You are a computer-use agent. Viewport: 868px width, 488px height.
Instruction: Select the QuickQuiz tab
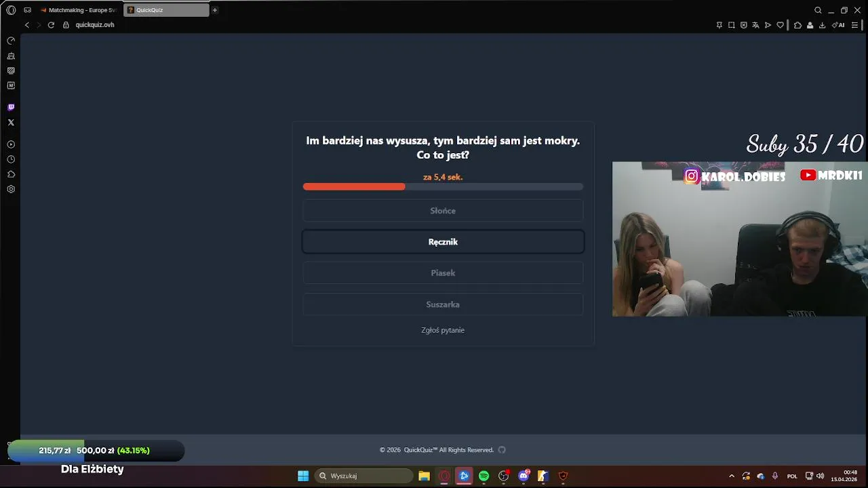(166, 10)
